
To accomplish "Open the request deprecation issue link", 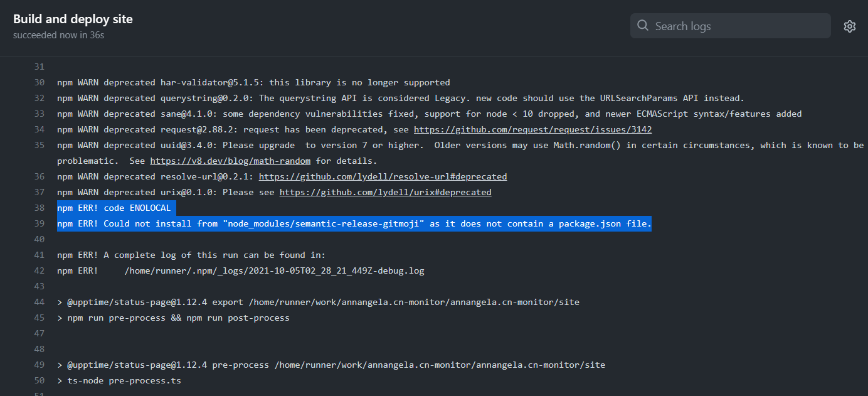I will 532,129.
